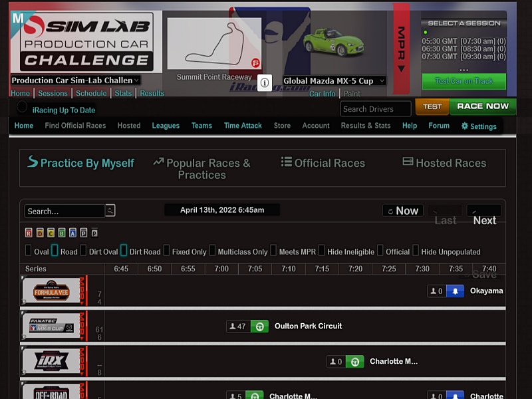Switch to the Leagues tab

coord(166,126)
